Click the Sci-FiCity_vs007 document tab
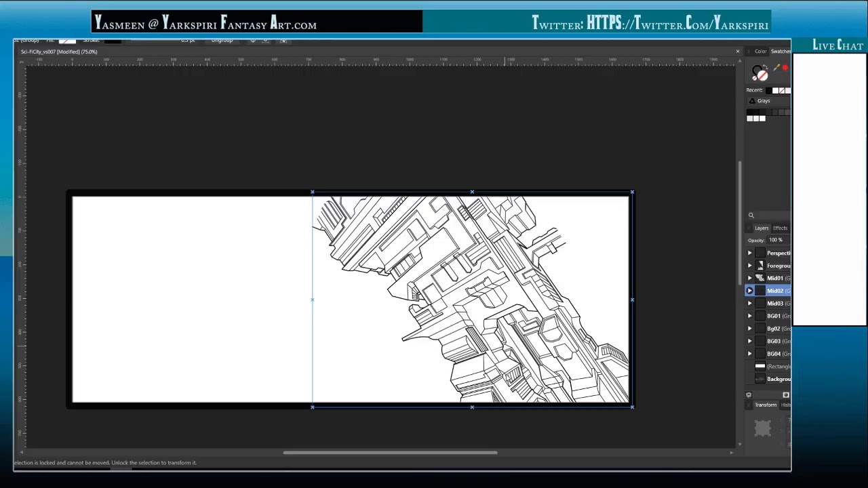 (59, 52)
